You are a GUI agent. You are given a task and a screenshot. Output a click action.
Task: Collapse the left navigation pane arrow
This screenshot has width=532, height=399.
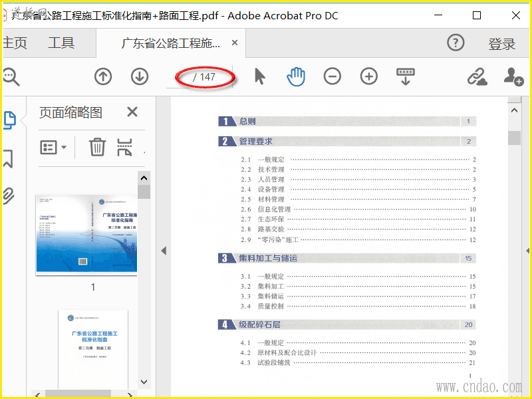coord(164,251)
